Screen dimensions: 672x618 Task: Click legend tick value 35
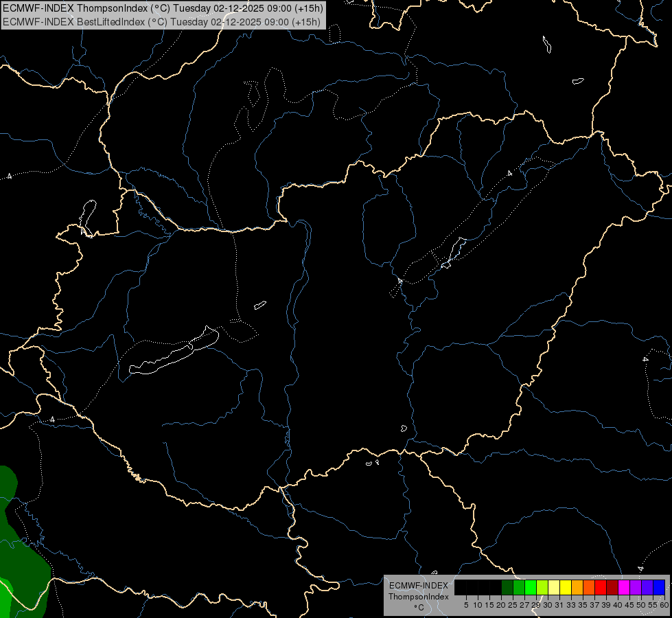coord(583,605)
